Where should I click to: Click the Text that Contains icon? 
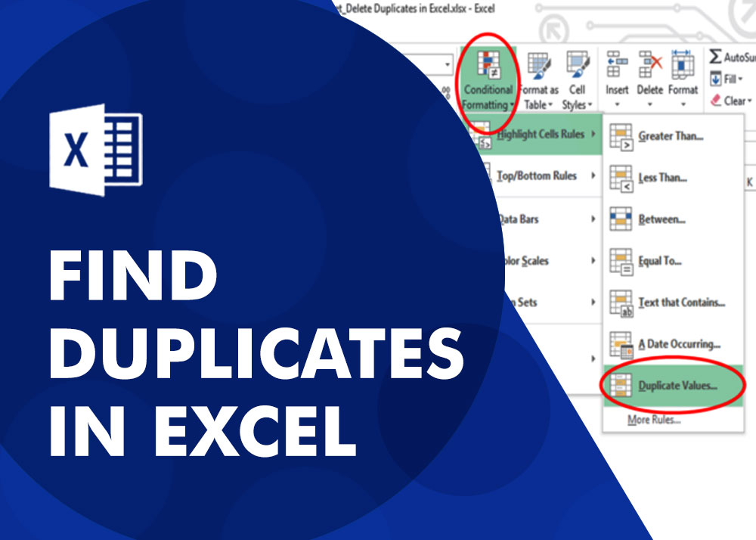[621, 303]
